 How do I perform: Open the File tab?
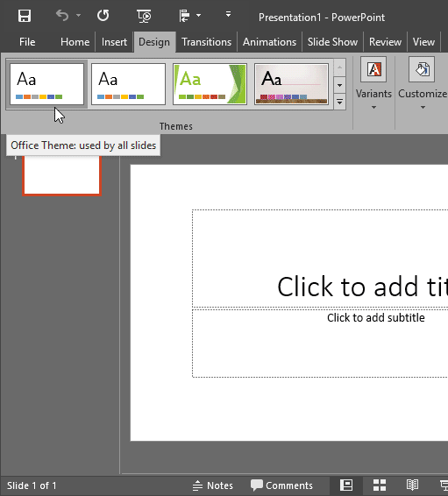(x=27, y=42)
